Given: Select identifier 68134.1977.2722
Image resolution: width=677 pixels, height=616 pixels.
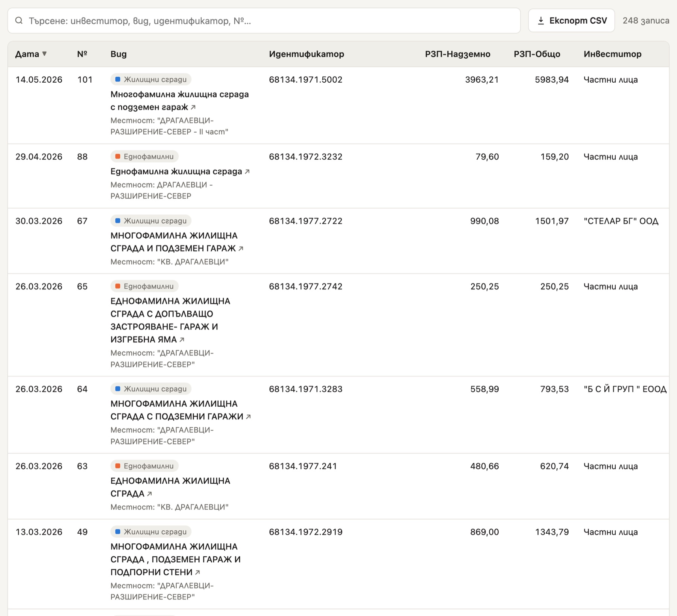Looking at the screenshot, I should tap(306, 221).
